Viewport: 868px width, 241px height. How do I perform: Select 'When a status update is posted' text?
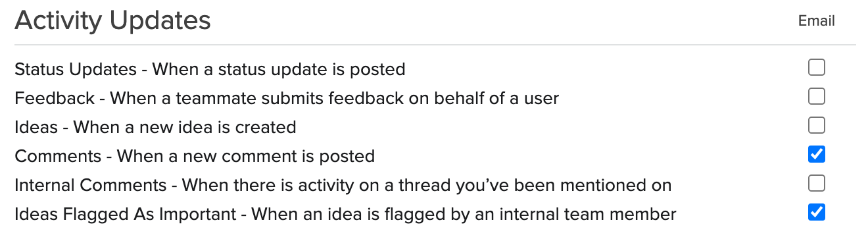tap(279, 69)
